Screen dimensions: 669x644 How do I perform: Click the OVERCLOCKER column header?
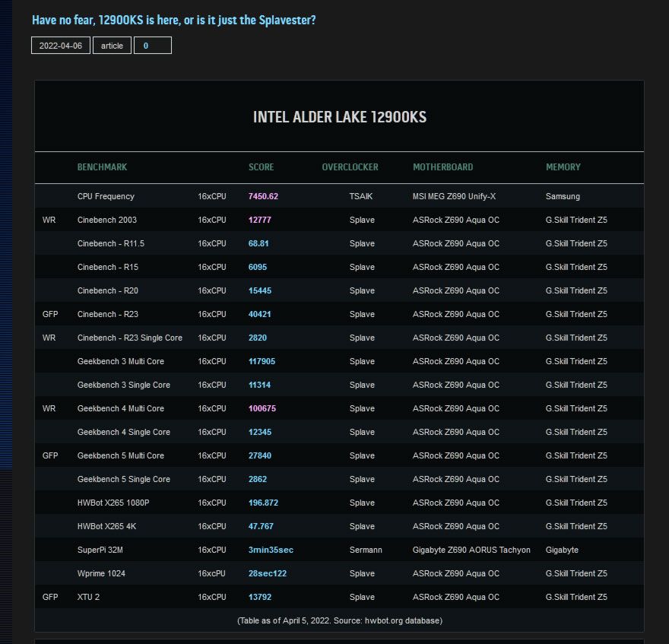[350, 167]
